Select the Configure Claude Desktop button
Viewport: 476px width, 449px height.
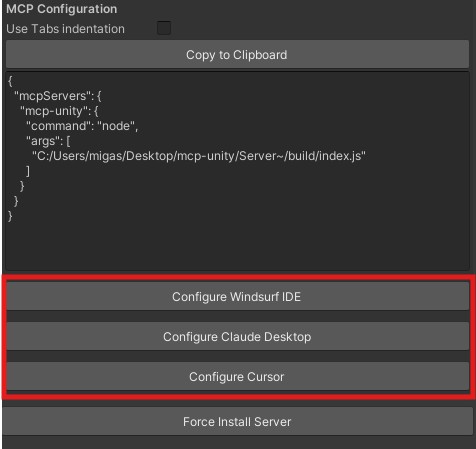(237, 336)
